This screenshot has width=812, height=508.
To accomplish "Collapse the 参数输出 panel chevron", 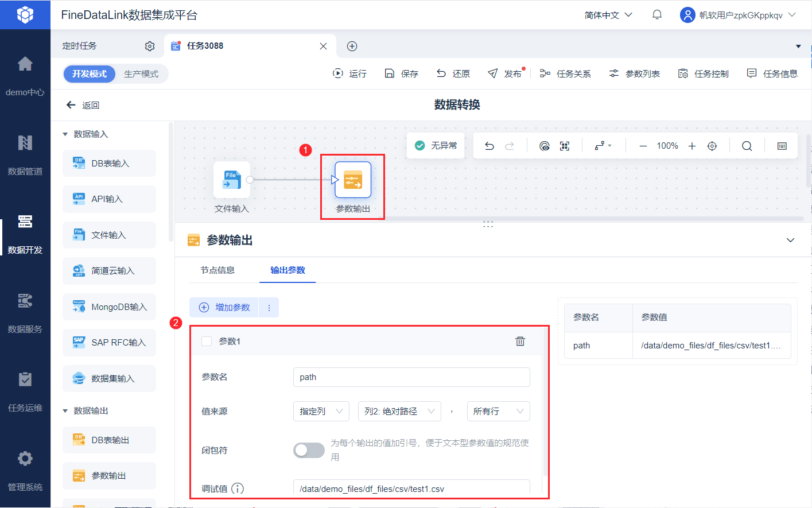I will (x=790, y=240).
